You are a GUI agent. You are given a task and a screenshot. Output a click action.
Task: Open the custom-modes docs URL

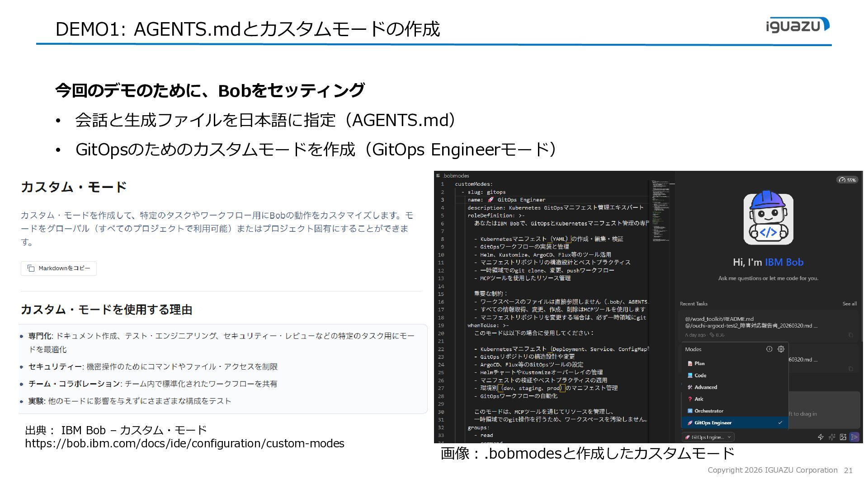(x=184, y=443)
